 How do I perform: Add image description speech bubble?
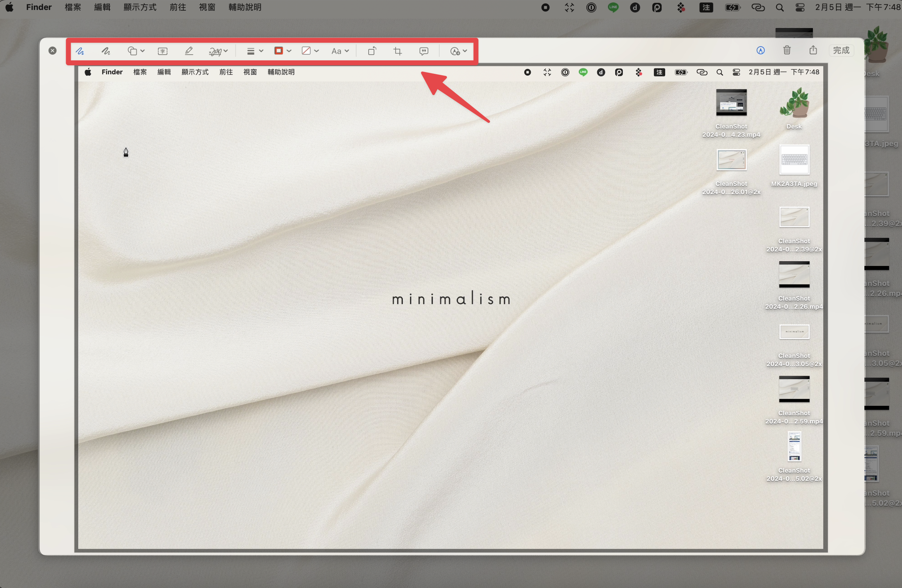(x=424, y=51)
